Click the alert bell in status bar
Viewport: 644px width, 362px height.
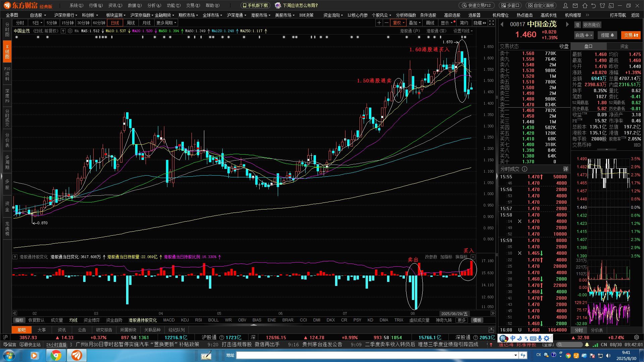click(587, 345)
